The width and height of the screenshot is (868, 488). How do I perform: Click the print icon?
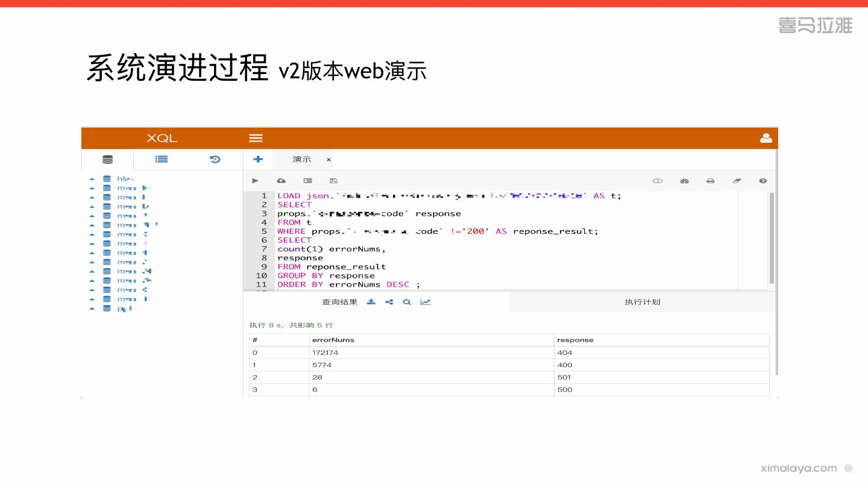[x=711, y=181]
